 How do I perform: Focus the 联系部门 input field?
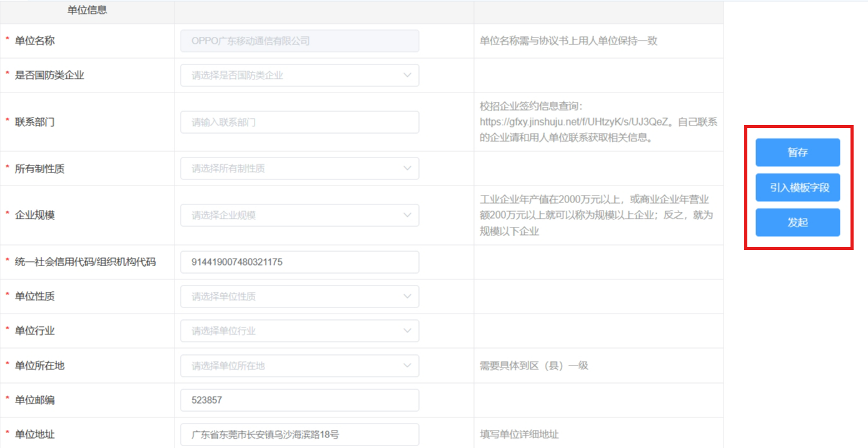(300, 122)
